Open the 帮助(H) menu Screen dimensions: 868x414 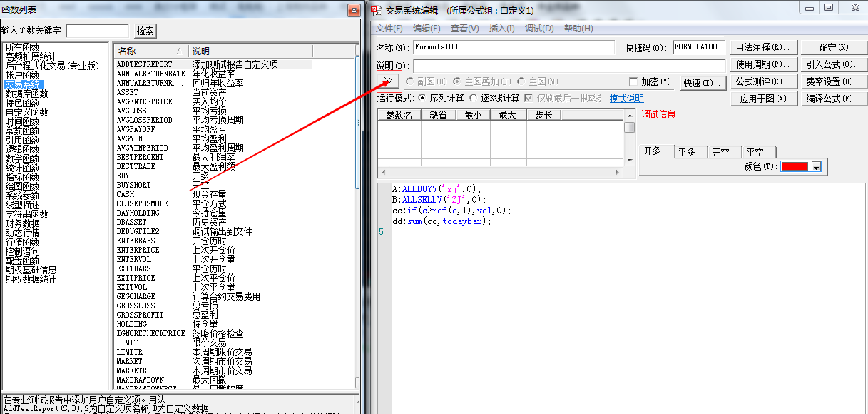(578, 29)
